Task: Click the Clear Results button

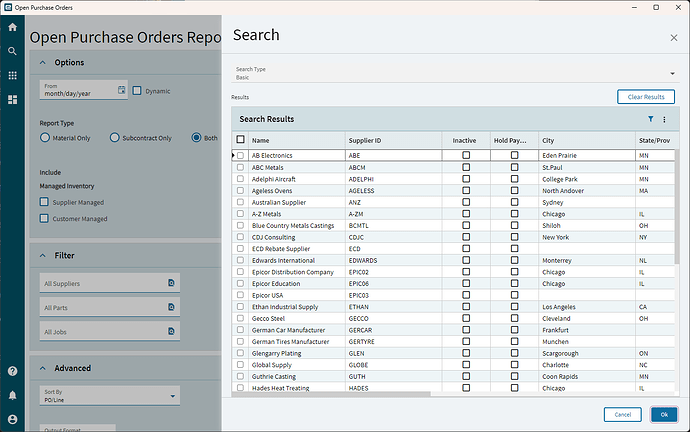Action: [x=646, y=97]
